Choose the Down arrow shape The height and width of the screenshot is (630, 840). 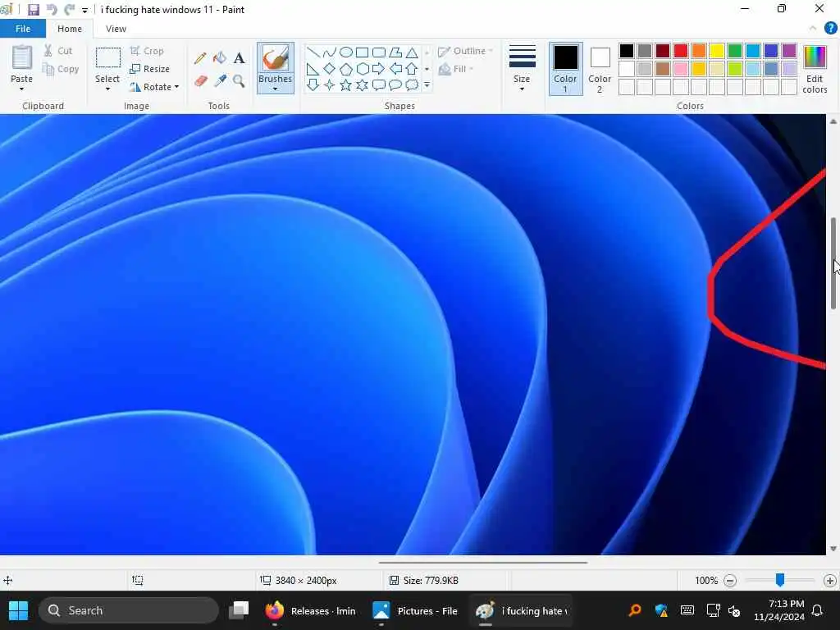click(313, 85)
